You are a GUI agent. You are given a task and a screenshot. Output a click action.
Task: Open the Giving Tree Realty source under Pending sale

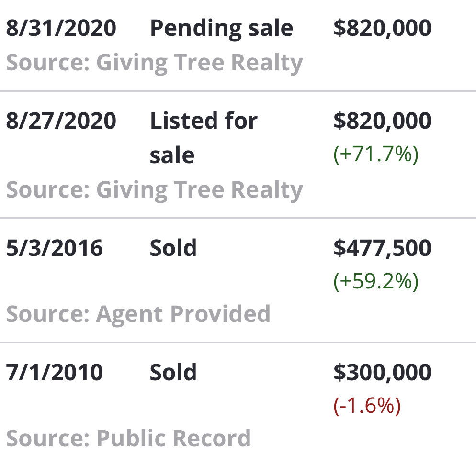tap(155, 63)
